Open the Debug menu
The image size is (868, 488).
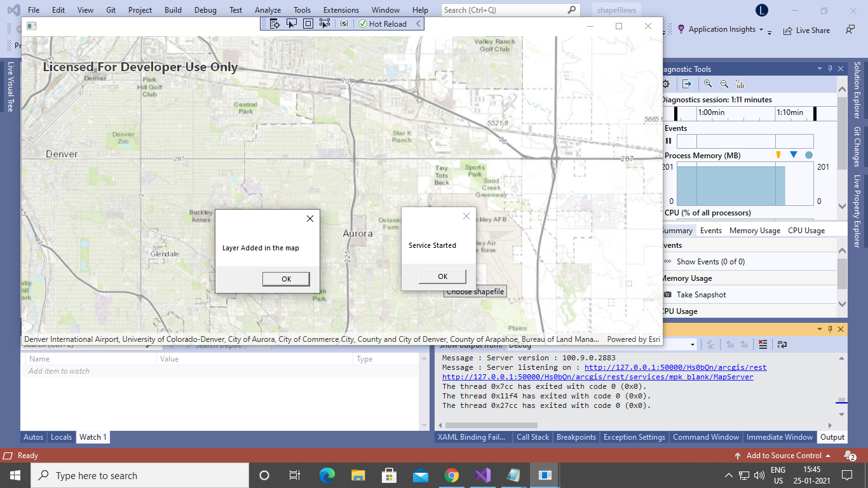205,10
